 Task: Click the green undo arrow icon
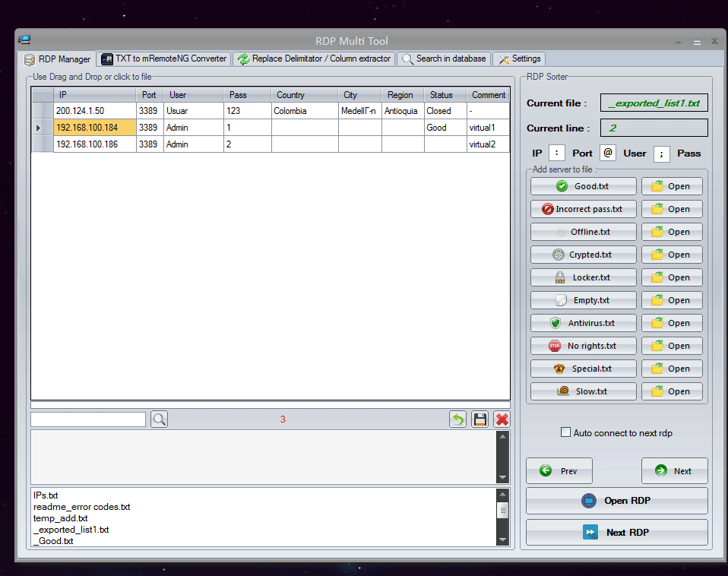(x=457, y=419)
